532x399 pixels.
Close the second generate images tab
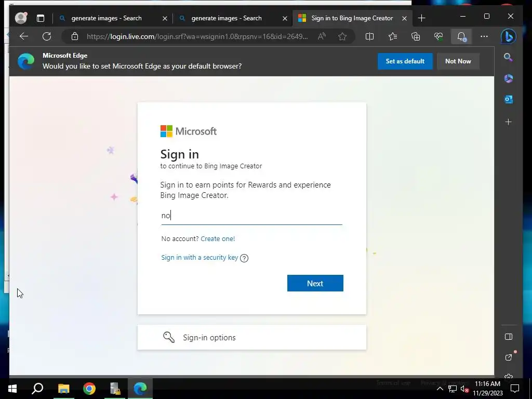(x=285, y=18)
